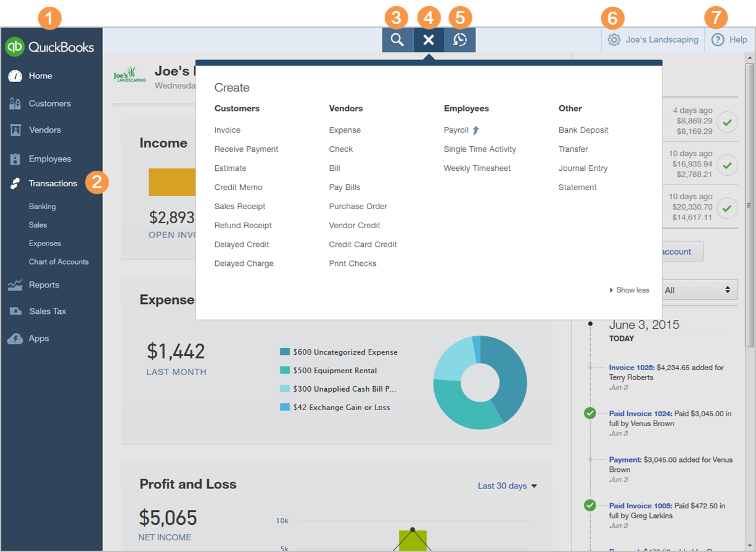Open the Payment activity link
This screenshot has height=552, width=756.
(x=625, y=460)
